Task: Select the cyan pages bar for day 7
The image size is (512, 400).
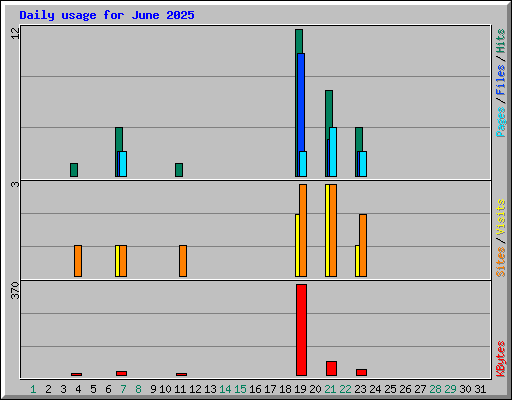Action: click(123, 164)
